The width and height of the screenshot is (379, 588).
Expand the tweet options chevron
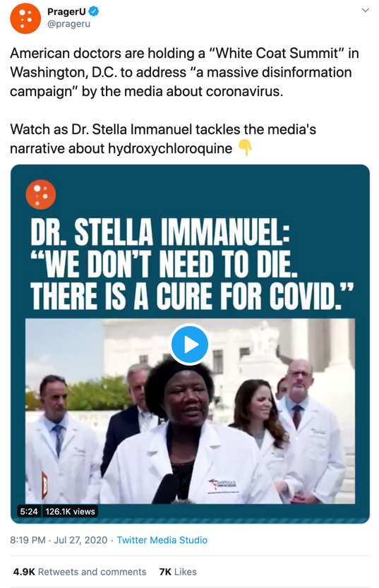(365, 11)
